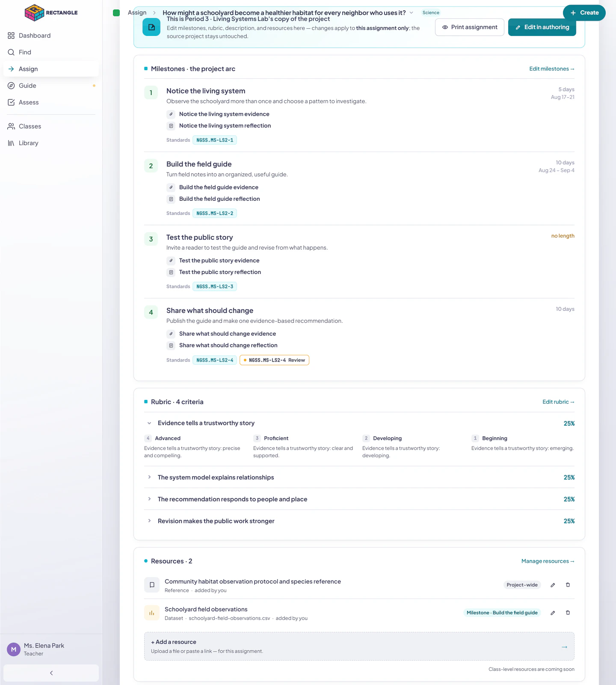Click the M user avatar
The image size is (616, 685).
click(14, 649)
